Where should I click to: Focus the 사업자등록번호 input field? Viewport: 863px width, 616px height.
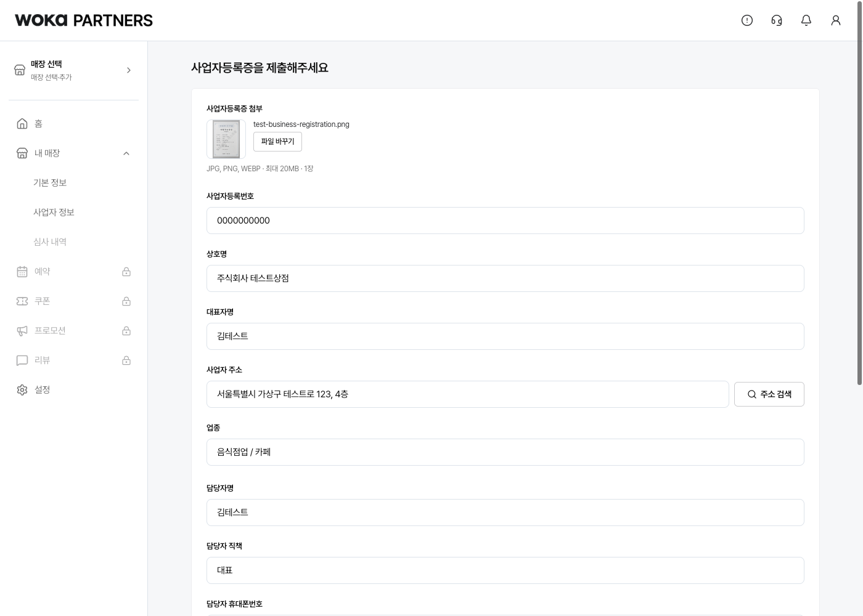pyautogui.click(x=505, y=221)
